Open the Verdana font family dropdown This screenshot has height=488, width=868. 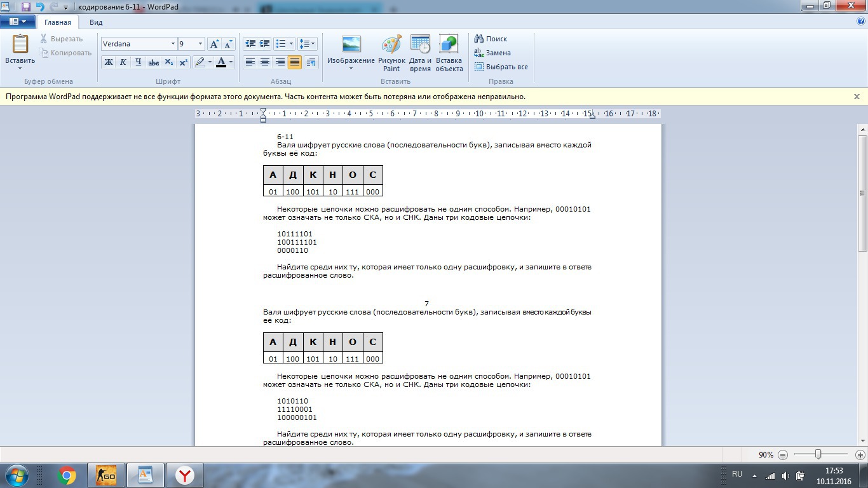tap(173, 44)
